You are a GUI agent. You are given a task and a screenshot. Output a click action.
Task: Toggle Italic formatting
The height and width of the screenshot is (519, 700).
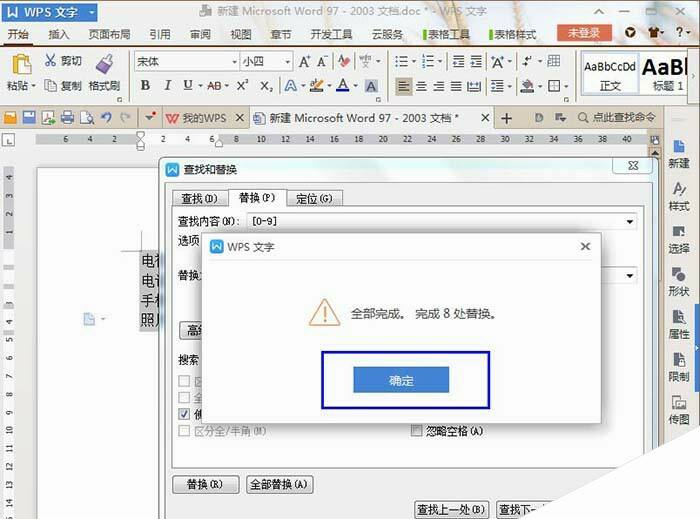tap(167, 85)
